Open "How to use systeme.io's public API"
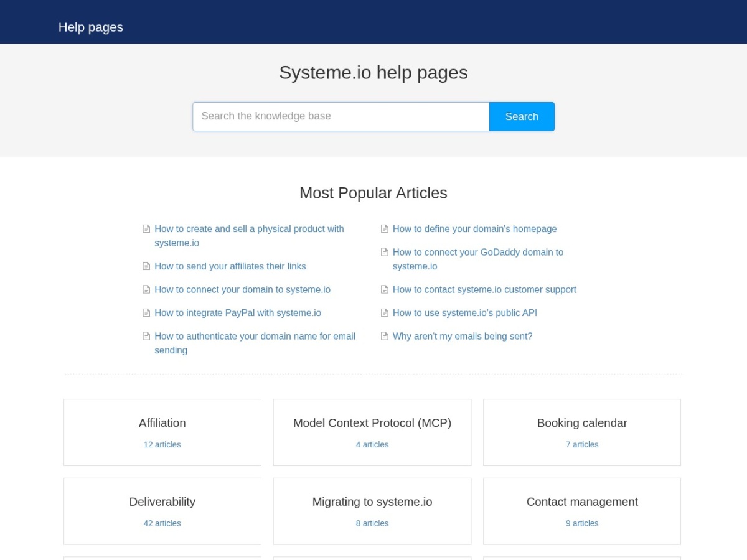747x560 pixels. click(464, 313)
